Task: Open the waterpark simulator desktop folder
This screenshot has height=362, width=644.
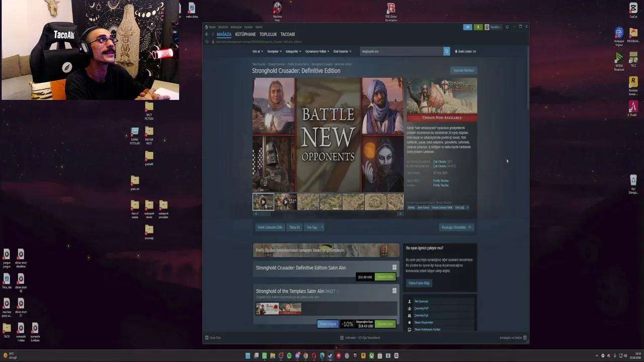Action: 163,210
